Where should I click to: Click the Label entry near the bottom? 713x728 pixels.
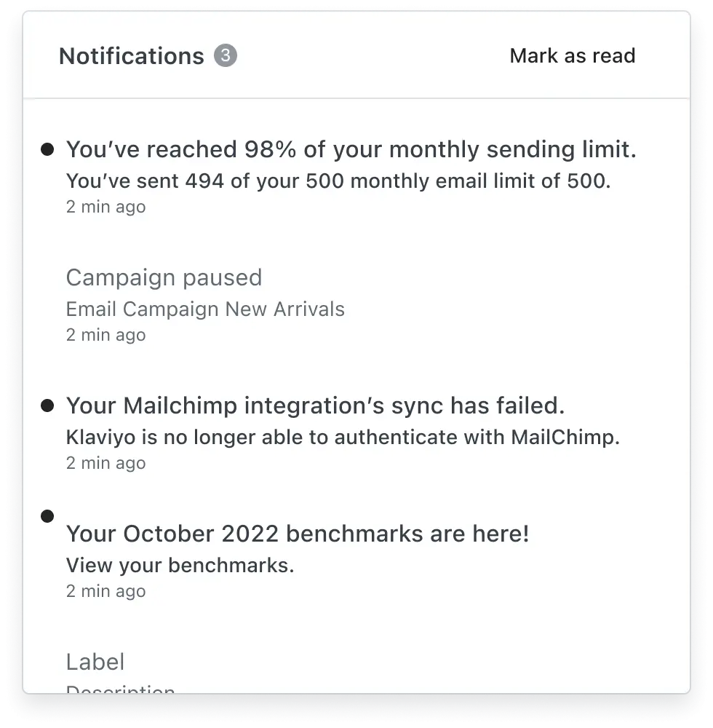[95, 661]
